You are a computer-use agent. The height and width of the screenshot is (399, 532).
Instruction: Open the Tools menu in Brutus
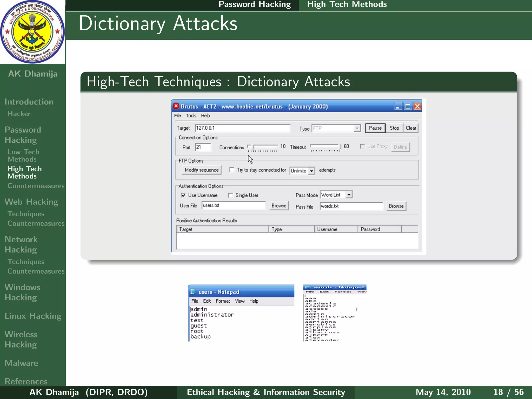pos(191,116)
